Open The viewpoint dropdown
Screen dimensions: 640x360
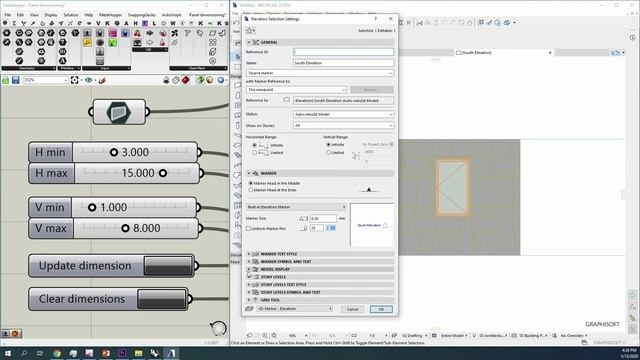[x=296, y=89]
